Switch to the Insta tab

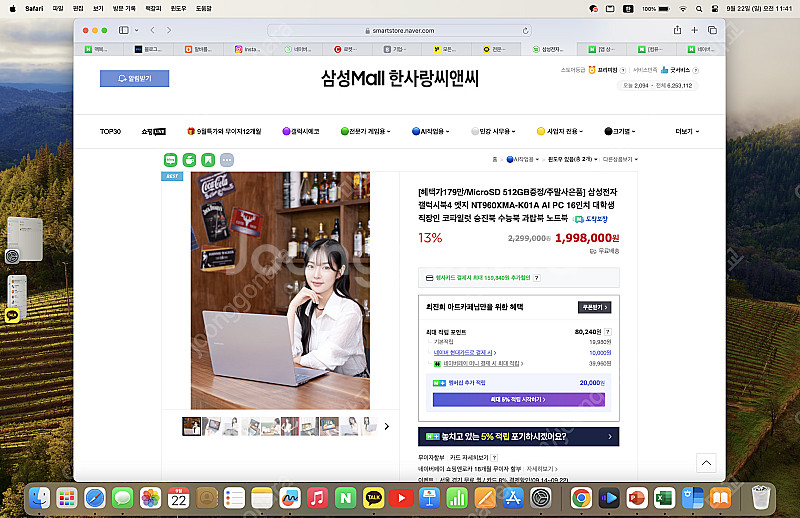tap(247, 49)
